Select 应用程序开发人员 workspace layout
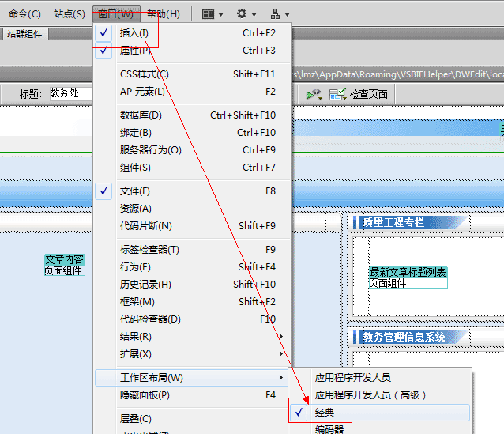The image size is (504, 434). click(x=353, y=378)
